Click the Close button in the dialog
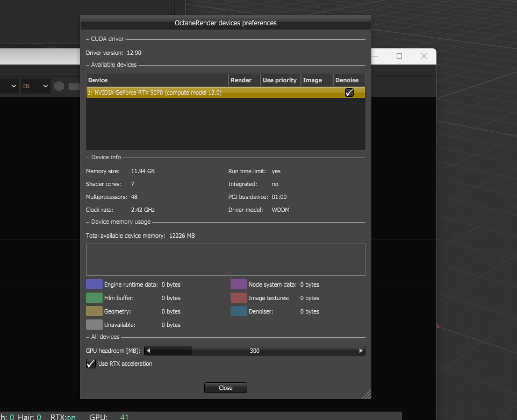The image size is (517, 420). pyautogui.click(x=226, y=388)
